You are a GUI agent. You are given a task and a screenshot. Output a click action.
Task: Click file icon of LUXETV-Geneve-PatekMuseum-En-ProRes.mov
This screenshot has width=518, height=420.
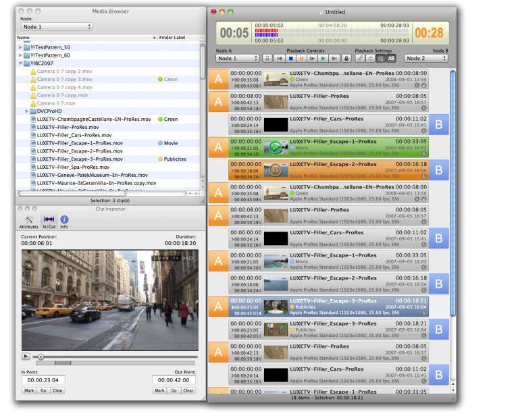point(33,175)
